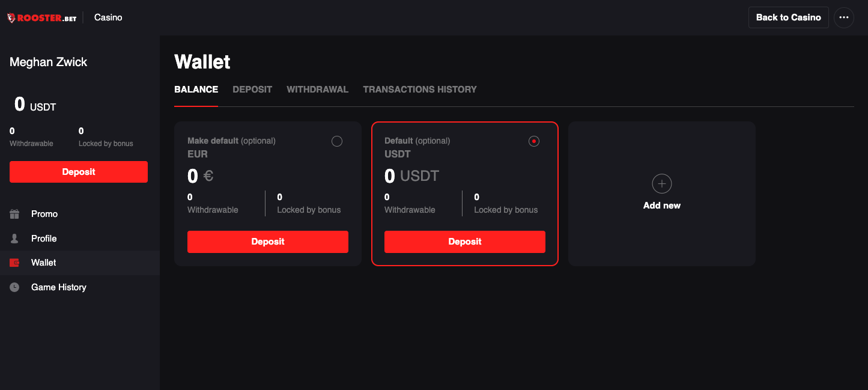Click the Add new wallet label
The height and width of the screenshot is (390, 868).
(661, 206)
